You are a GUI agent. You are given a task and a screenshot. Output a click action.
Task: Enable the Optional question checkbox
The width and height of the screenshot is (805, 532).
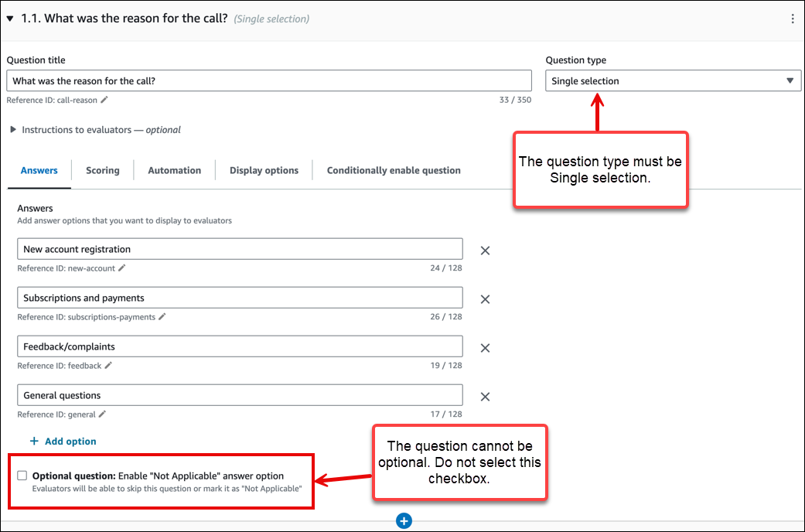tap(22, 476)
